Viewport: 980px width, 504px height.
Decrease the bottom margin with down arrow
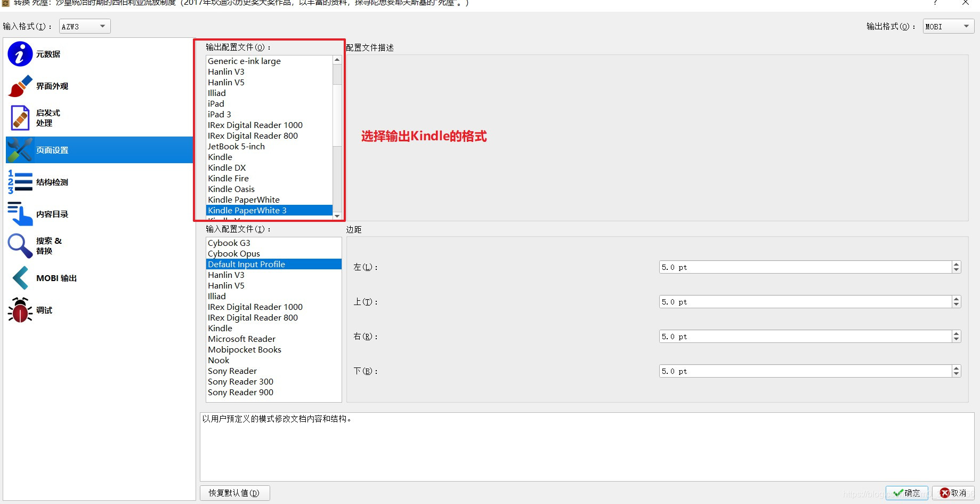(x=957, y=374)
